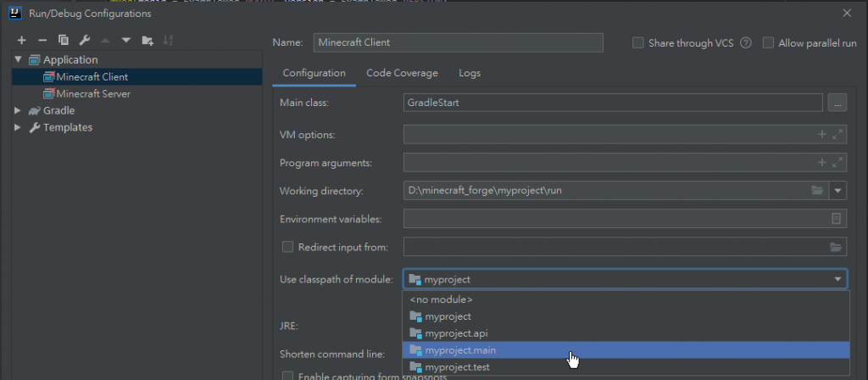The height and width of the screenshot is (380, 868).
Task: Choose myproject.test module option
Action: tap(626, 366)
